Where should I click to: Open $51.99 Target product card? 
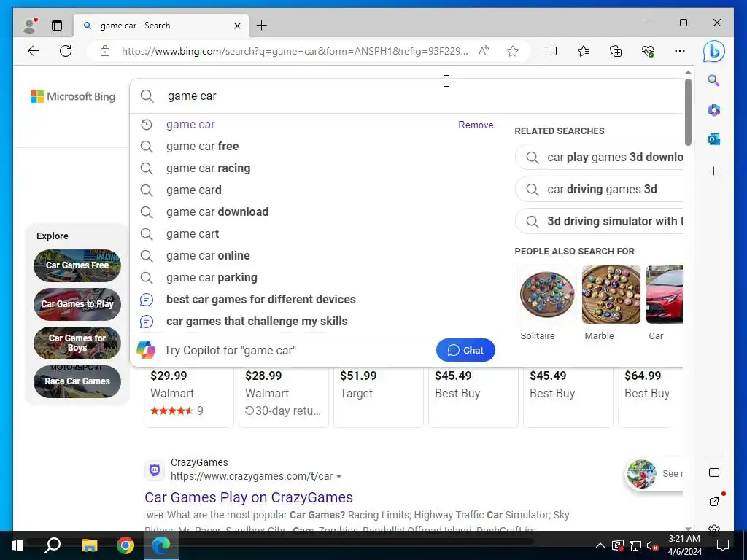pyautogui.click(x=379, y=397)
